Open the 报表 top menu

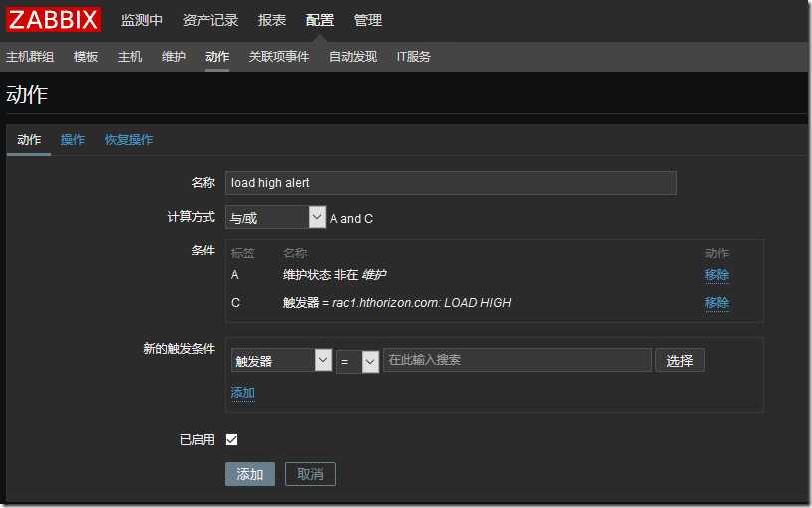[x=272, y=20]
